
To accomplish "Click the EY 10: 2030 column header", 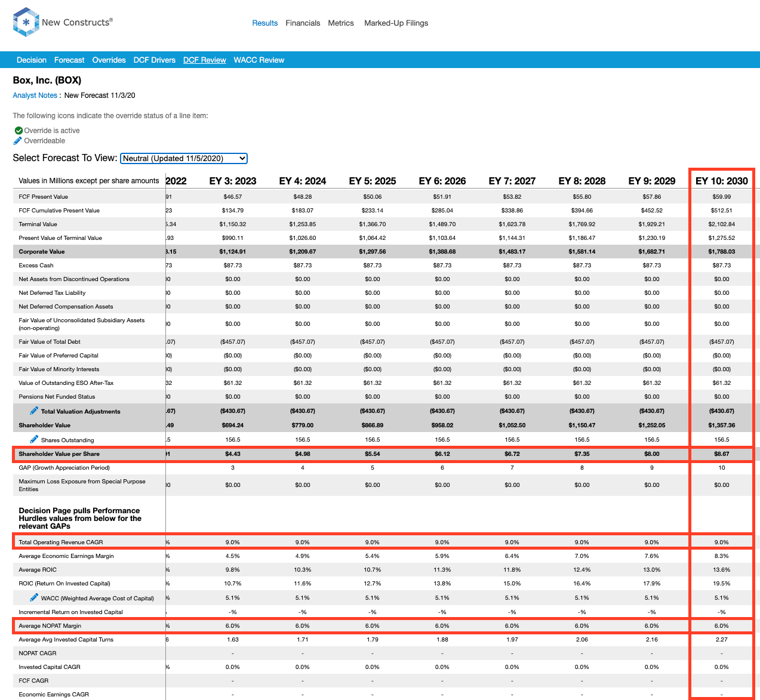I will click(x=722, y=181).
